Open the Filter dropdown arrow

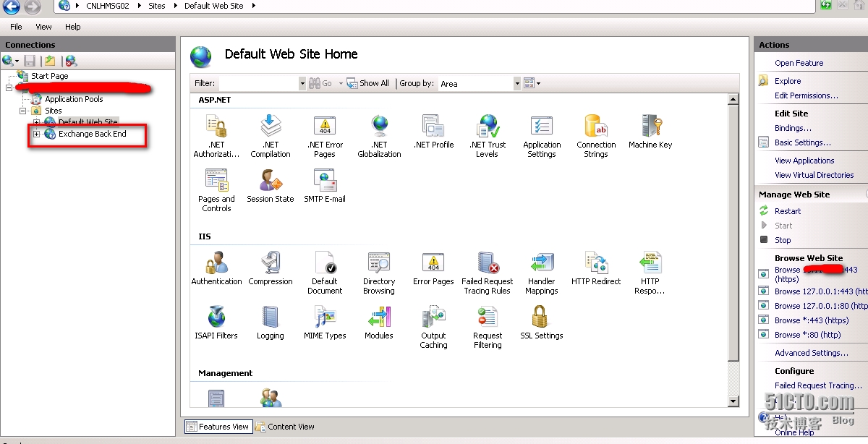tap(302, 84)
